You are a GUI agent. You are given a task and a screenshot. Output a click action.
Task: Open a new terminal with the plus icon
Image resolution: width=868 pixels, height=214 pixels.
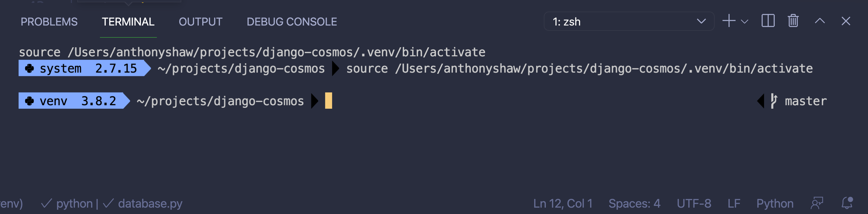pyautogui.click(x=729, y=21)
